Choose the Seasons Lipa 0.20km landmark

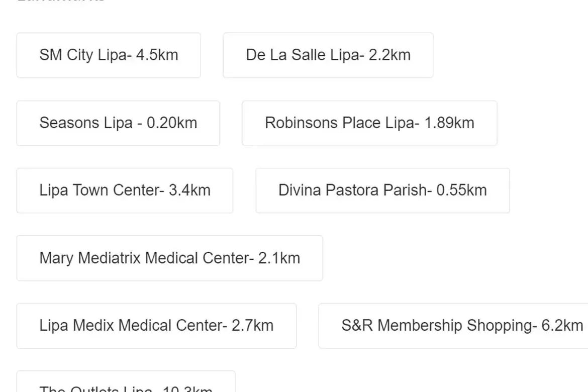pyautogui.click(x=118, y=123)
